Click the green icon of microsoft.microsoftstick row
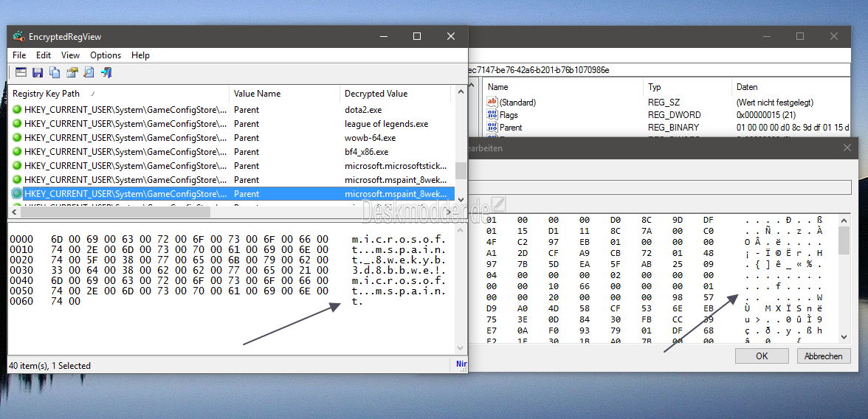 pyautogui.click(x=16, y=165)
